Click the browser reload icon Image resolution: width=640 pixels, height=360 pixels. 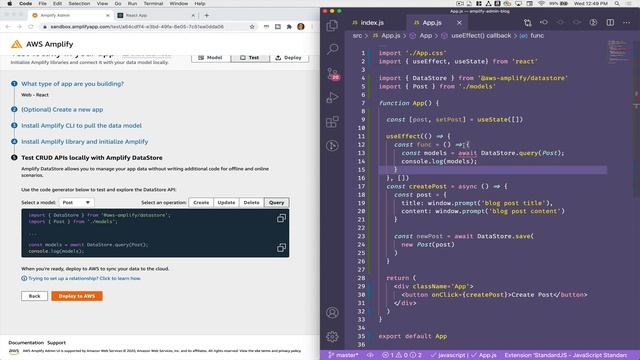click(31, 27)
